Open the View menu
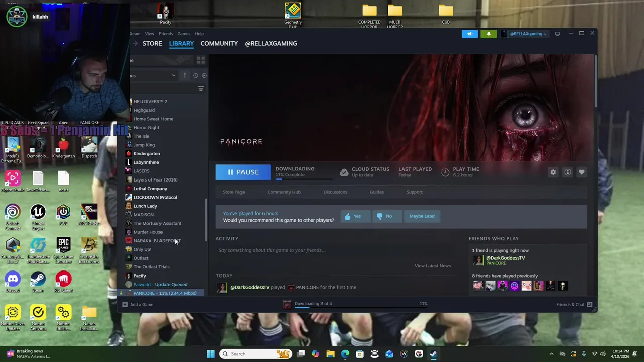Image resolution: width=644 pixels, height=362 pixels. point(149,34)
